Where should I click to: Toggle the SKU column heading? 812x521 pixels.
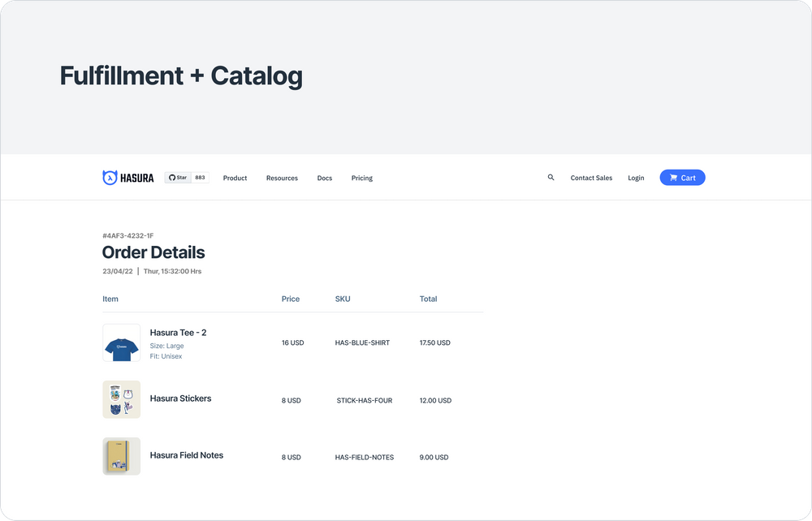(343, 299)
